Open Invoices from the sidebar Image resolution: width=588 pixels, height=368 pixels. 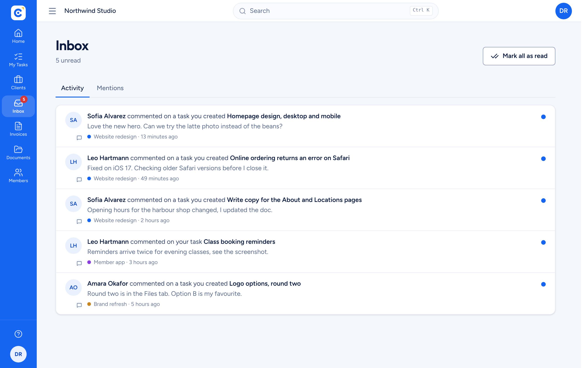pos(18,129)
